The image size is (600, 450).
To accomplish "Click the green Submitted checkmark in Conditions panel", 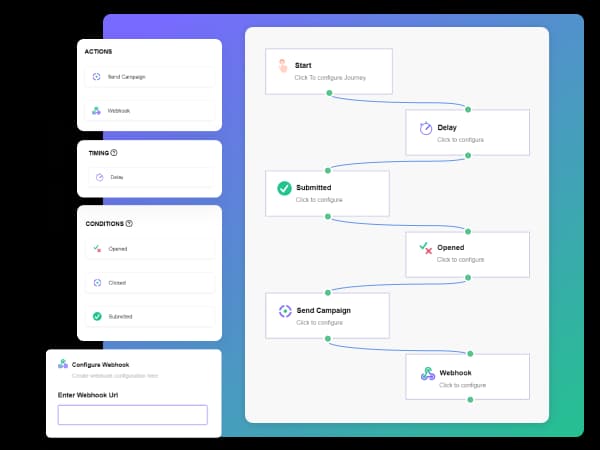I will [97, 316].
